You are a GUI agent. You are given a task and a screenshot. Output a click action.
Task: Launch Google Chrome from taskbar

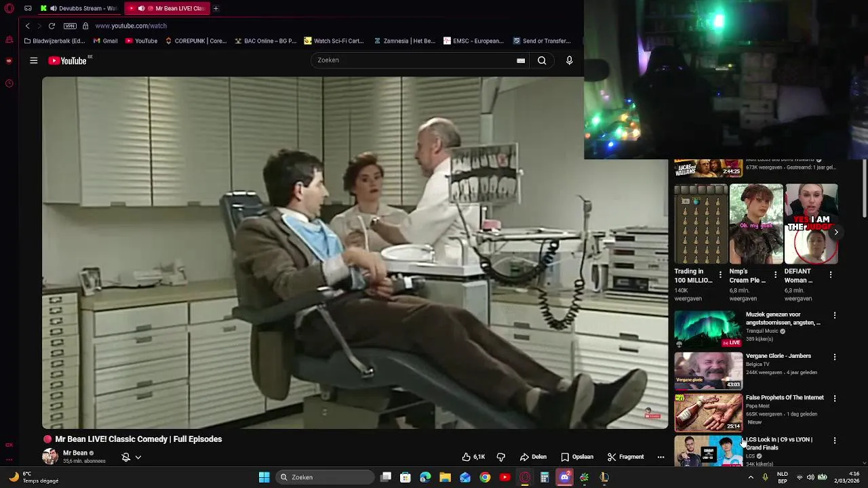pyautogui.click(x=485, y=477)
